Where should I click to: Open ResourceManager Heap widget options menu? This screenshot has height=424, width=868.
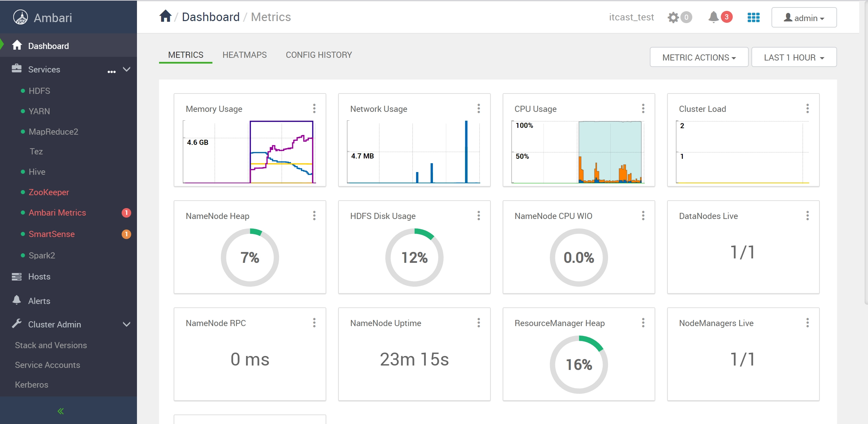(x=643, y=323)
